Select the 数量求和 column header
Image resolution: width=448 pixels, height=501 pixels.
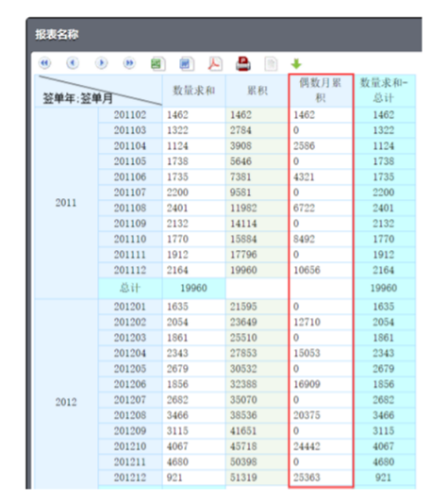point(194,91)
